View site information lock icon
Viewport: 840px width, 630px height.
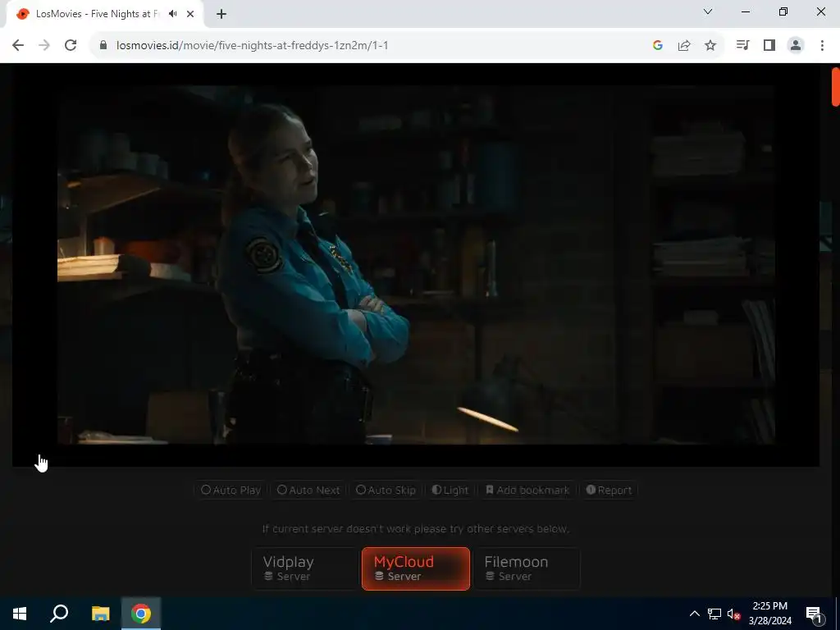click(x=103, y=46)
